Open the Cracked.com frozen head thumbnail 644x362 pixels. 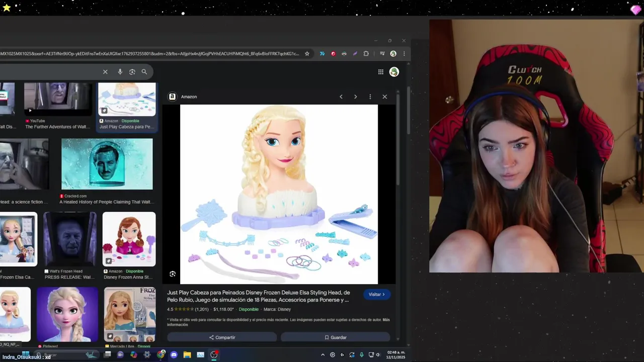tap(107, 164)
